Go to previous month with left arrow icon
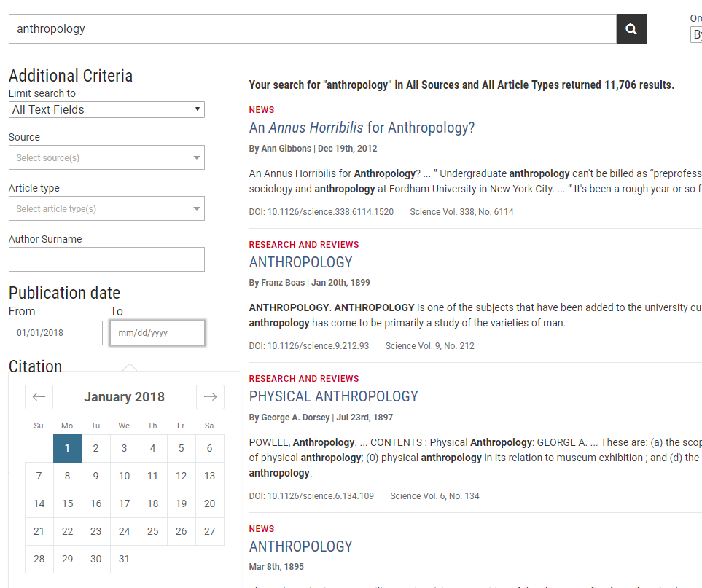The height and width of the screenshot is (588, 702). click(x=39, y=396)
